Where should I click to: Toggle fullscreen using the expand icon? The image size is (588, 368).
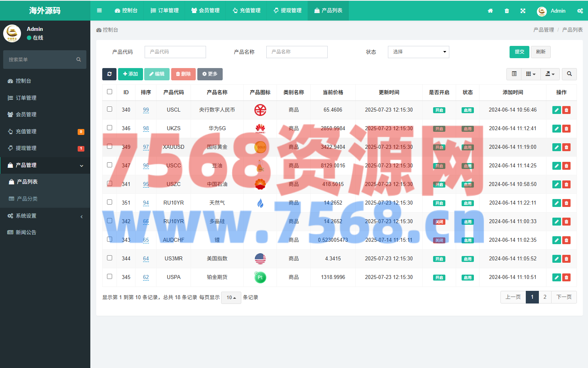(523, 11)
